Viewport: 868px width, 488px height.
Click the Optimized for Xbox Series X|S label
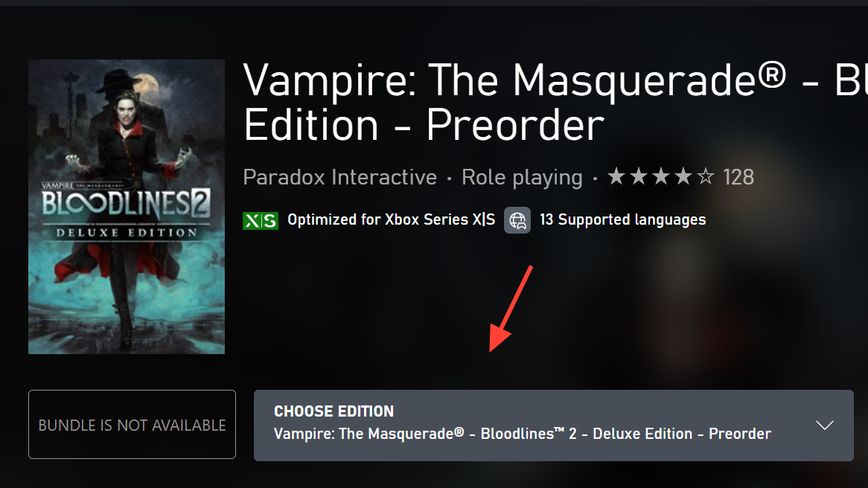[392, 219]
